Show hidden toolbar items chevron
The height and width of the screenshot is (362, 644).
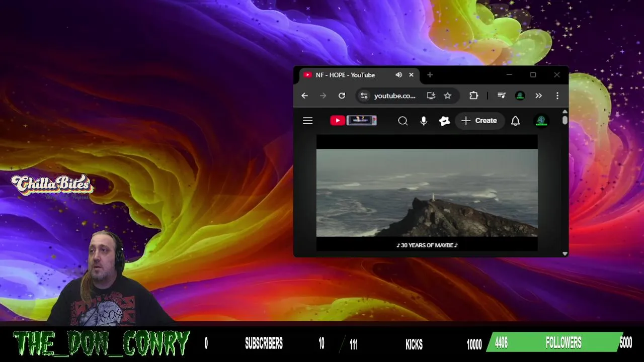[x=538, y=96]
